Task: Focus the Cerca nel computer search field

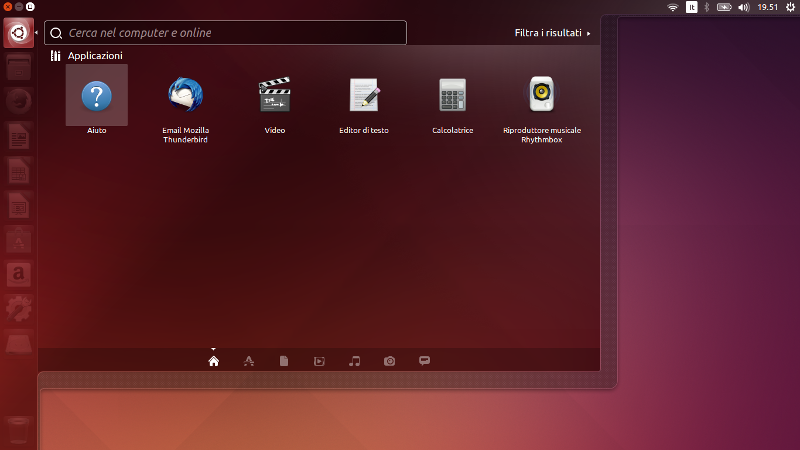Action: [230, 33]
